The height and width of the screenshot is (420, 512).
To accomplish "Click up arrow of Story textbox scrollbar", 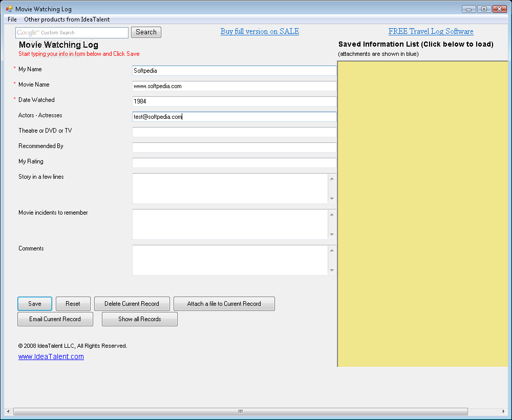I will (332, 179).
